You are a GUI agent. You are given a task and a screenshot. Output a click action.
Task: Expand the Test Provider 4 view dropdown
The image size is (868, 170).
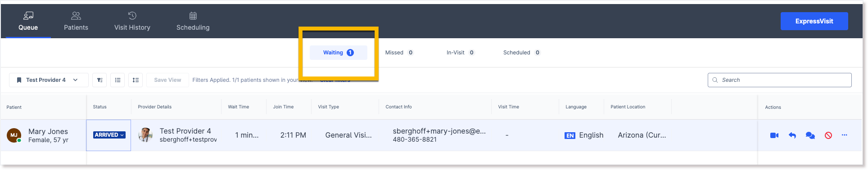click(x=49, y=80)
